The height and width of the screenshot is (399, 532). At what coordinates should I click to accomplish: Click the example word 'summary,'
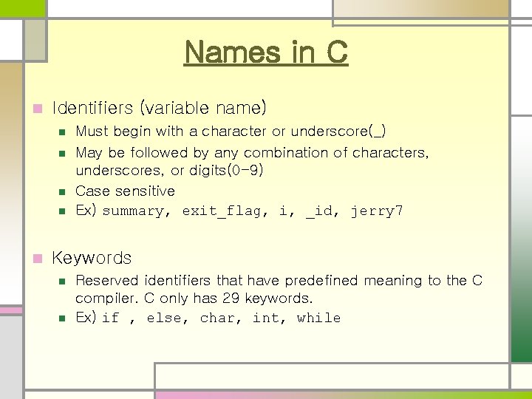pos(136,211)
